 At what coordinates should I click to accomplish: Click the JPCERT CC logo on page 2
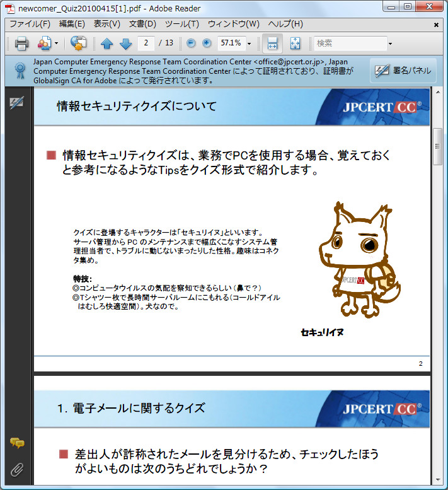point(382,107)
